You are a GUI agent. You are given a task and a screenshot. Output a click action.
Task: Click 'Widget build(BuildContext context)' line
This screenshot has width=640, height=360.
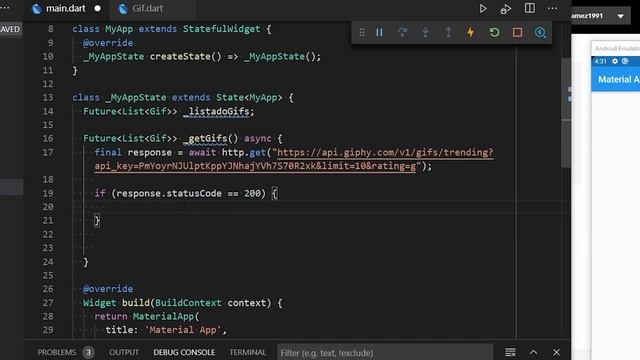point(182,303)
